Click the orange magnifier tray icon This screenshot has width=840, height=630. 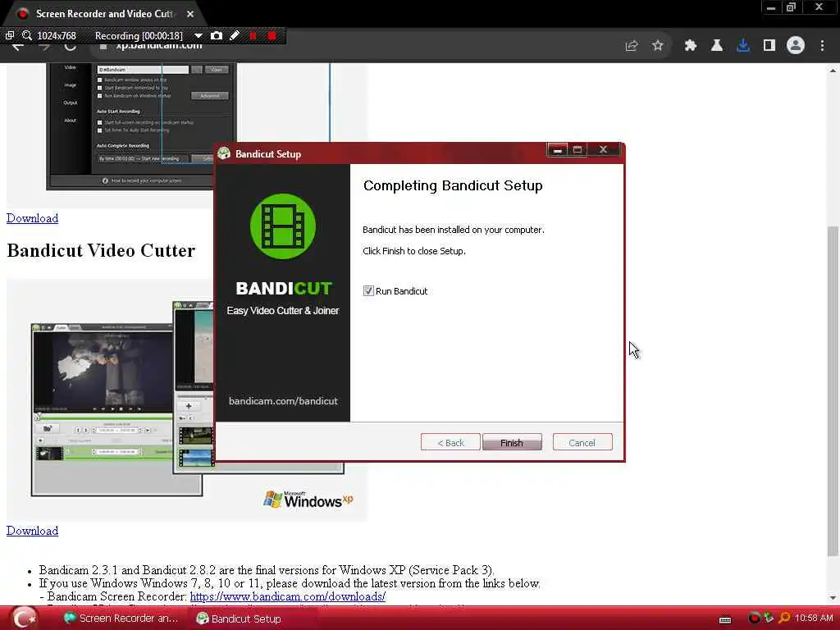[784, 619]
